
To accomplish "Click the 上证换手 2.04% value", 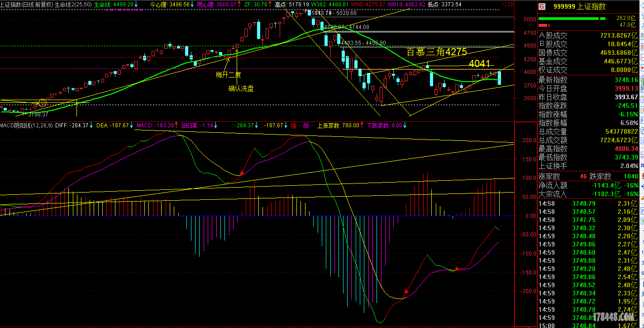I will [630, 166].
